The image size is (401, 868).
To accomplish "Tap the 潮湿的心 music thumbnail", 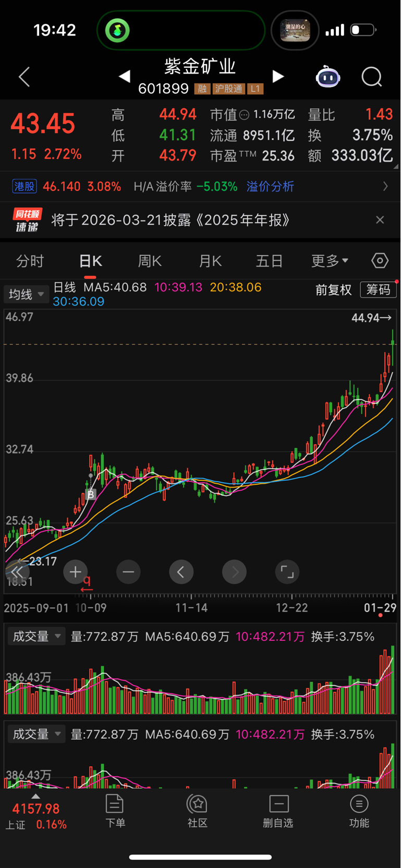I will pos(295,30).
